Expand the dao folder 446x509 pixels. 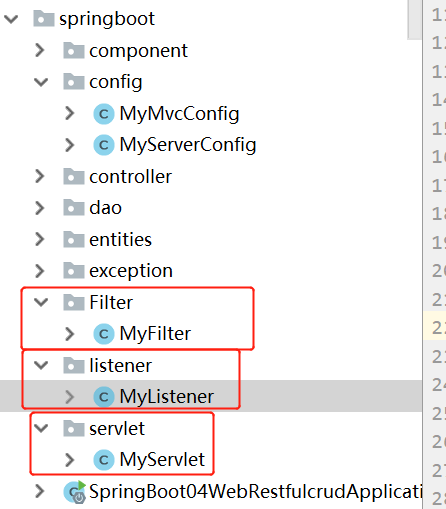pos(40,208)
